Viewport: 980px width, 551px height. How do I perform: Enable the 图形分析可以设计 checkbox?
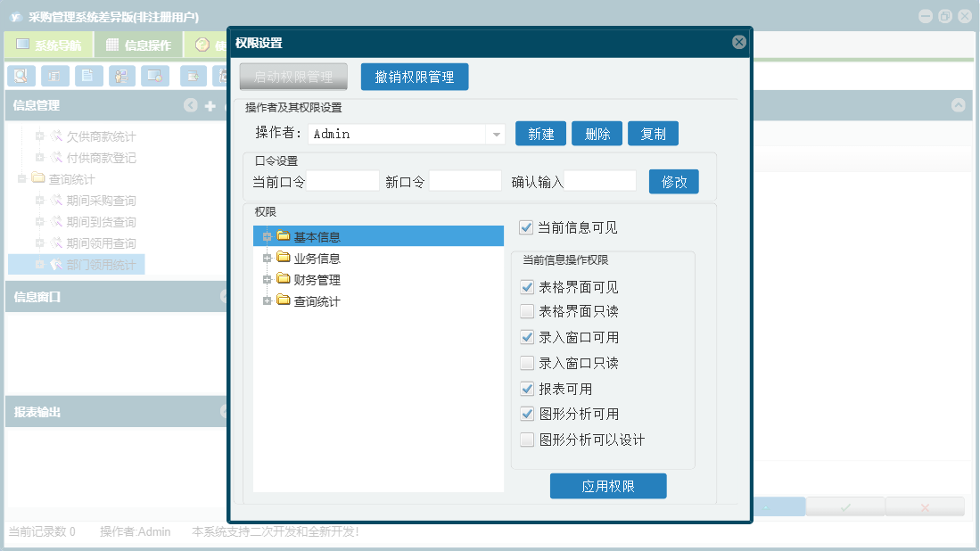coord(527,440)
